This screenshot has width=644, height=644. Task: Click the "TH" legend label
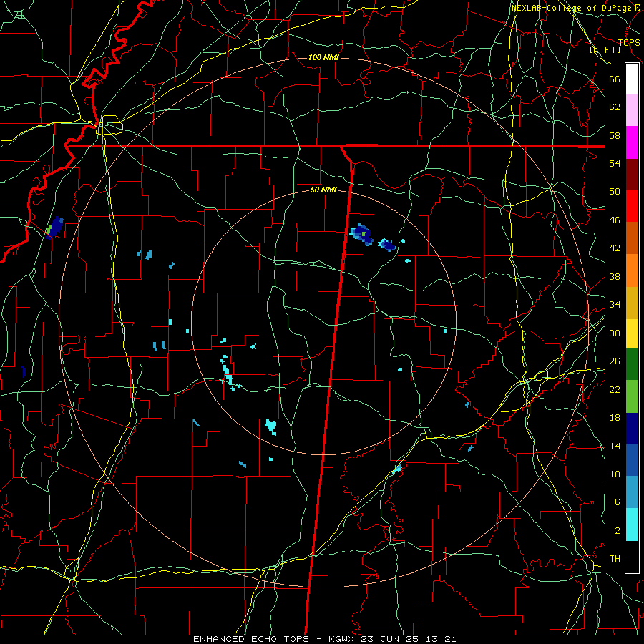[615, 559]
